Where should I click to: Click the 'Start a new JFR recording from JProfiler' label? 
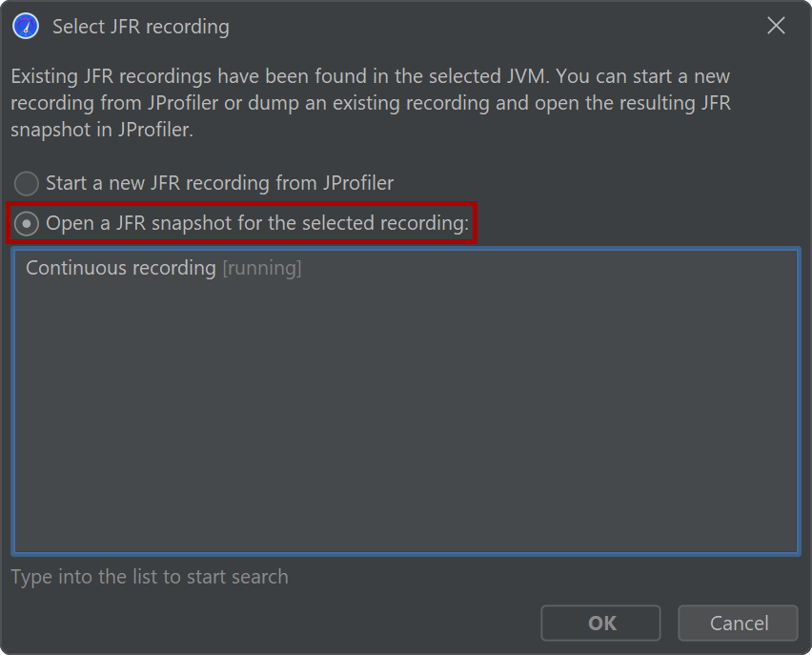(219, 183)
